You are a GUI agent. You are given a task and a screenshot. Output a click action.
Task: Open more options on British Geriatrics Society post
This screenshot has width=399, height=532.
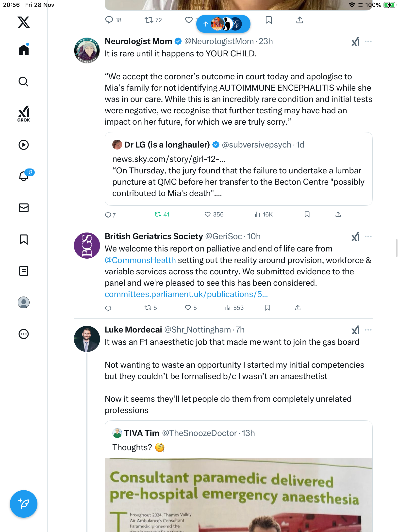368,236
